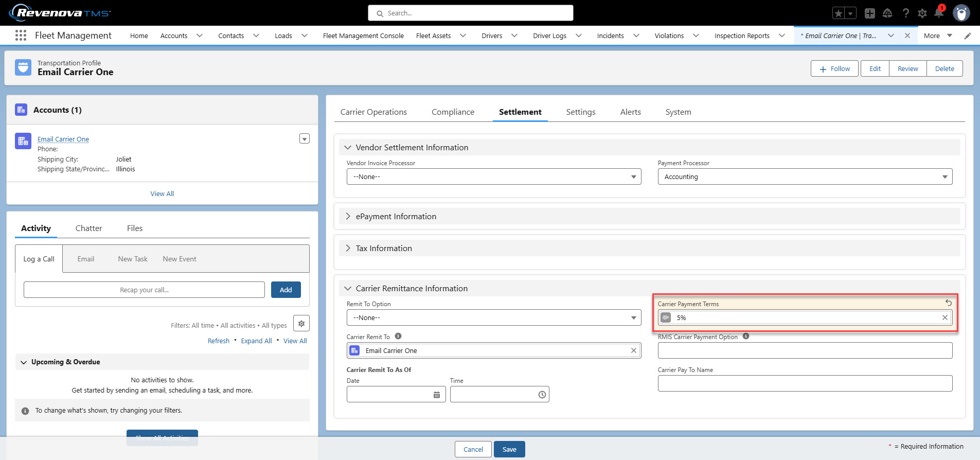Screen dimensions: 980x460
Task: Switch to Carrier Operations tab
Action: pyautogui.click(x=373, y=112)
